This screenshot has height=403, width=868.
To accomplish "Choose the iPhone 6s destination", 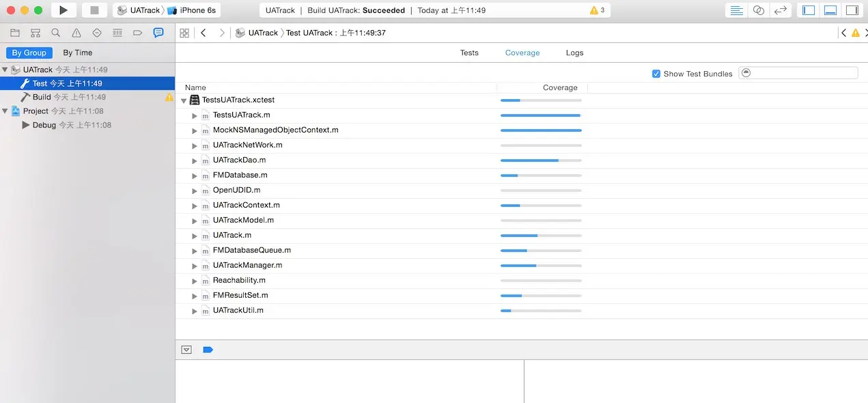I will pyautogui.click(x=192, y=10).
